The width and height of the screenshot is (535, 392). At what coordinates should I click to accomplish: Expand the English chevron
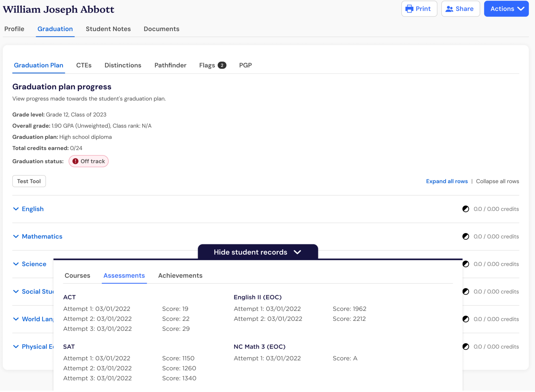(x=16, y=209)
